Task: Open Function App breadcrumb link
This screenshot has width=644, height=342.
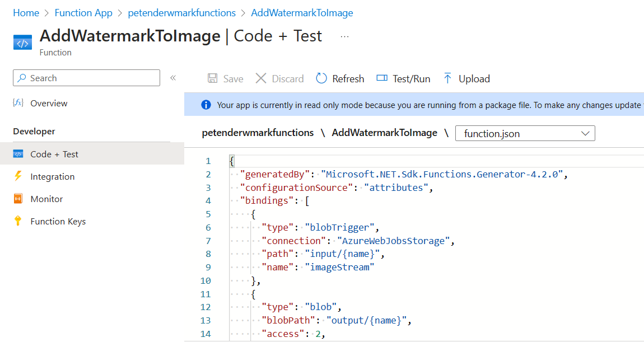Action: pyautogui.click(x=83, y=13)
